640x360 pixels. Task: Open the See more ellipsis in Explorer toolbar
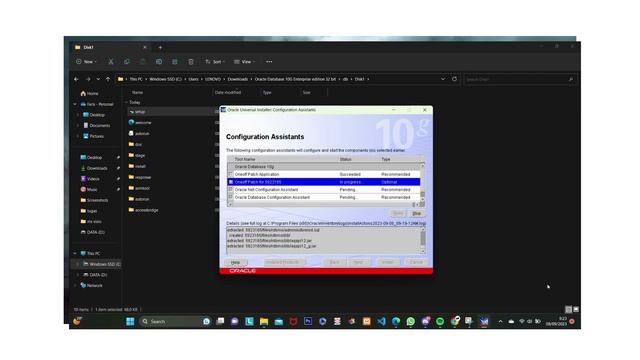[x=269, y=62]
